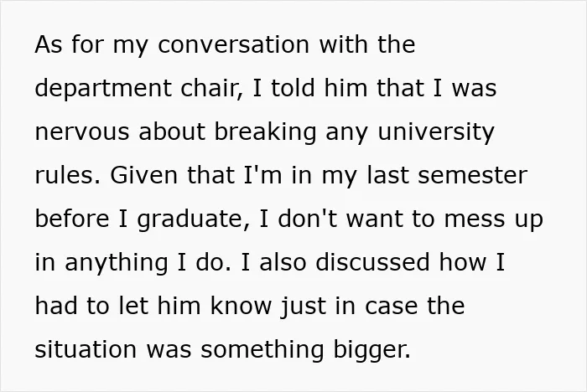Click on the word "know"

241,306
